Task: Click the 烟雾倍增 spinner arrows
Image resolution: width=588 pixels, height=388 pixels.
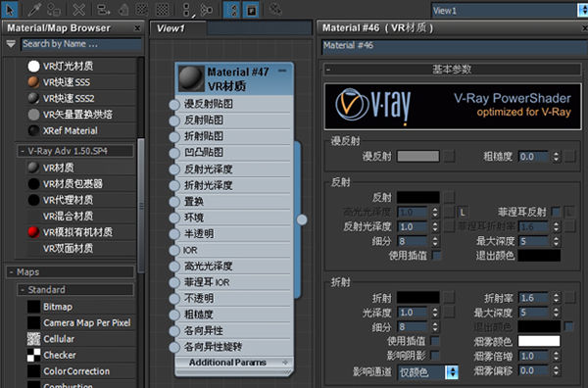Action: [x=556, y=356]
